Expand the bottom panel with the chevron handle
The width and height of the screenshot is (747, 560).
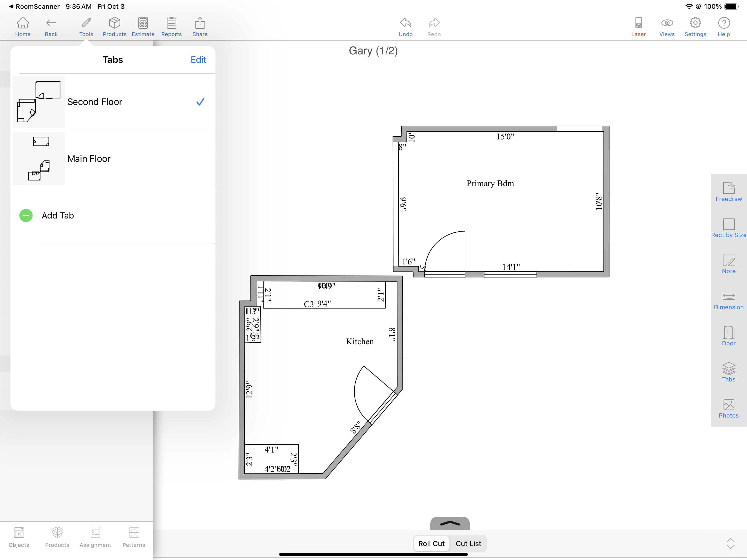point(450,523)
